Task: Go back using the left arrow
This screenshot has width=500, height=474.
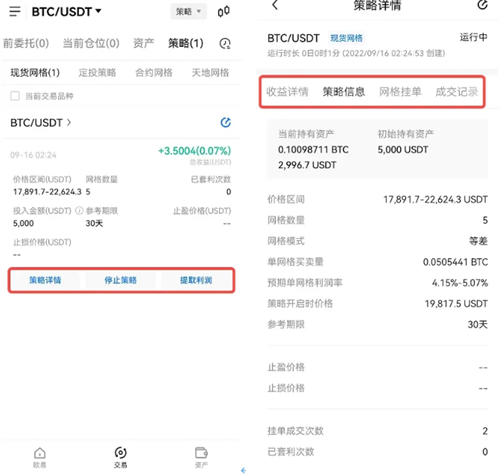Action: 275,5
